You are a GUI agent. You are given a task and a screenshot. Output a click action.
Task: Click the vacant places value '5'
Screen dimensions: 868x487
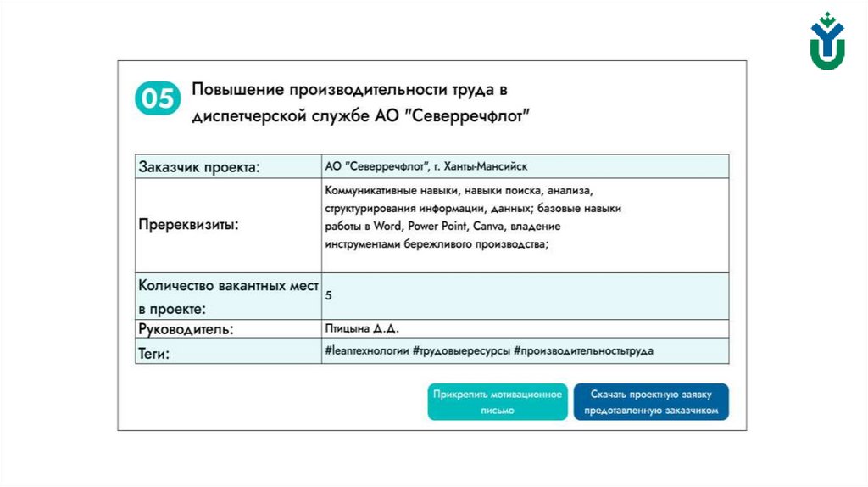click(x=328, y=296)
